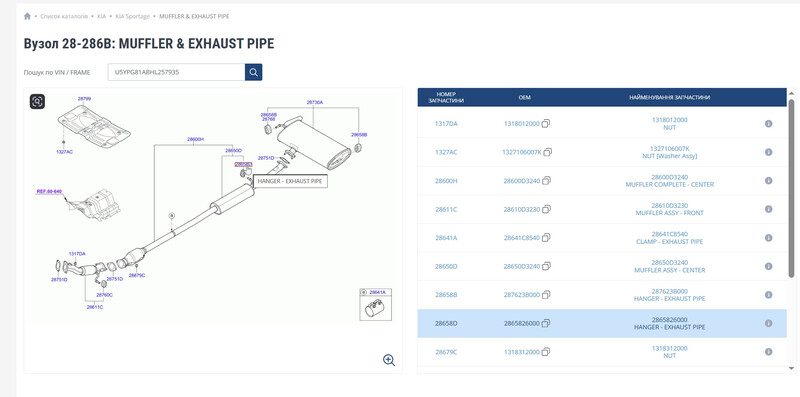Show info for the highlighted 28658D row
Viewport: 800px width, 397px height.
[x=768, y=324]
